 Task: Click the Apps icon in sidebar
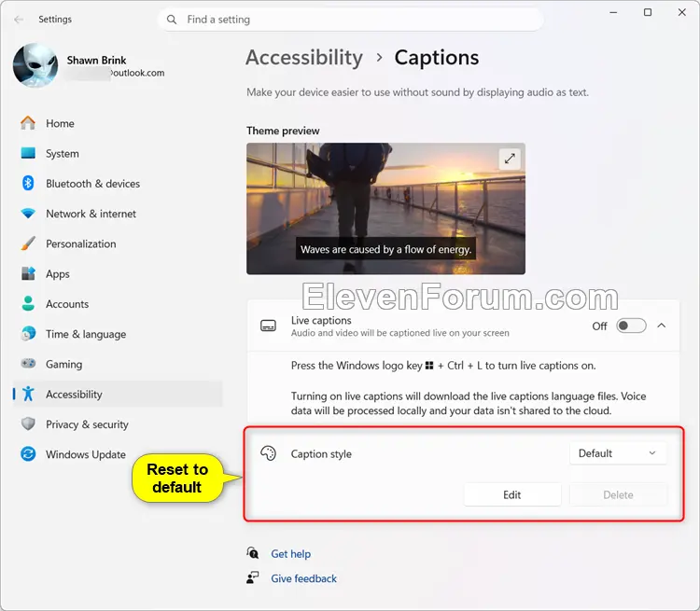(x=28, y=273)
